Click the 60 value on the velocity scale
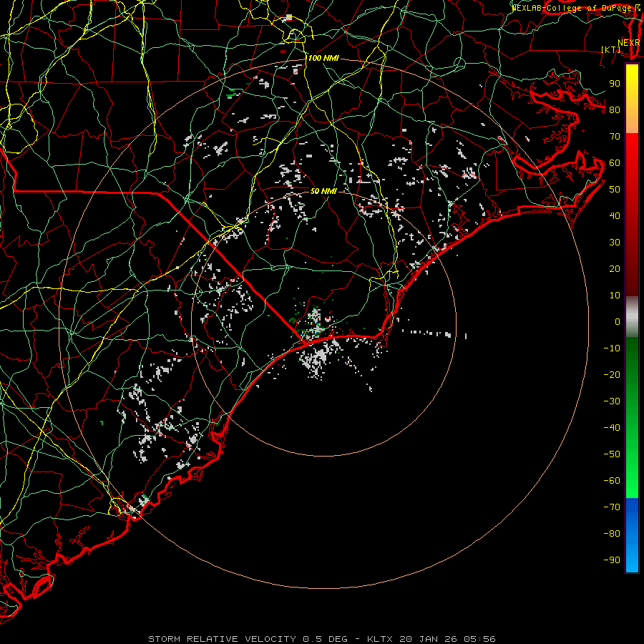The height and width of the screenshot is (644, 644). click(615, 163)
